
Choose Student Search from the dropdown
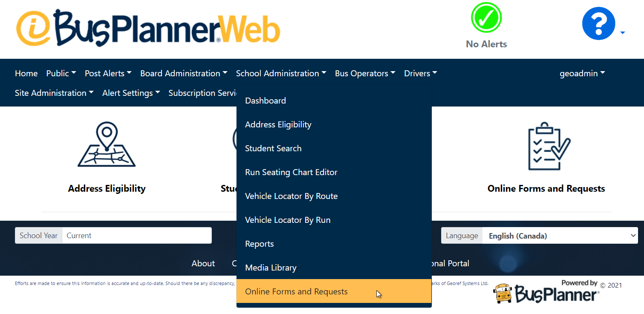click(x=273, y=148)
